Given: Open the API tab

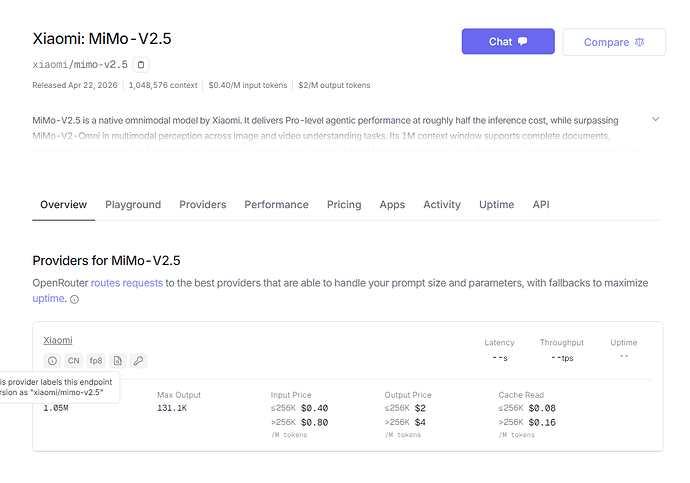Looking at the screenshot, I should pyautogui.click(x=541, y=205).
